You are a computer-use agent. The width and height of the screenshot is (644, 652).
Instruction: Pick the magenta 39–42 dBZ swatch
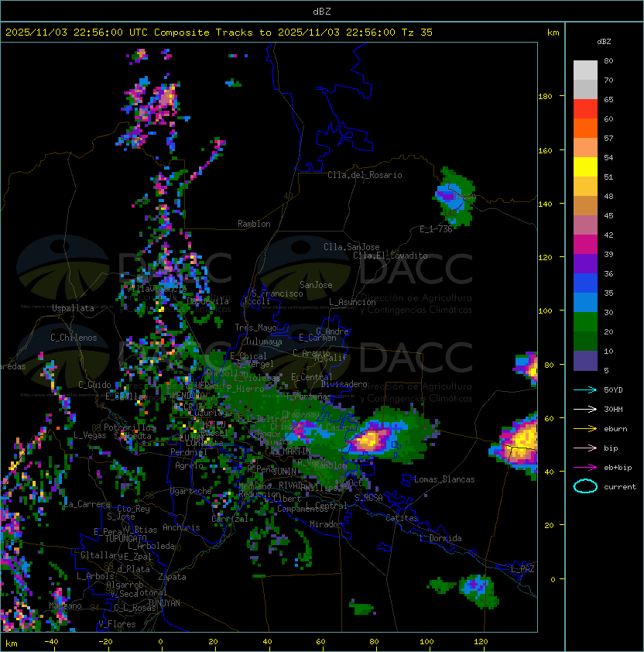click(x=585, y=245)
